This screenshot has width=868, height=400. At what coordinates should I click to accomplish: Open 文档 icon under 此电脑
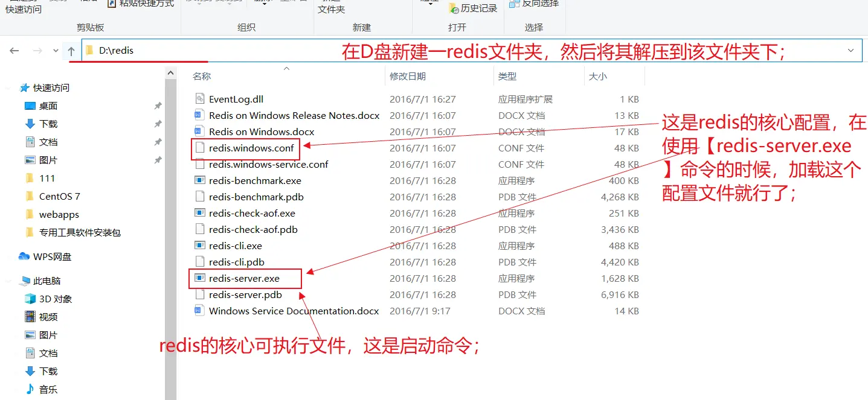click(x=30, y=353)
